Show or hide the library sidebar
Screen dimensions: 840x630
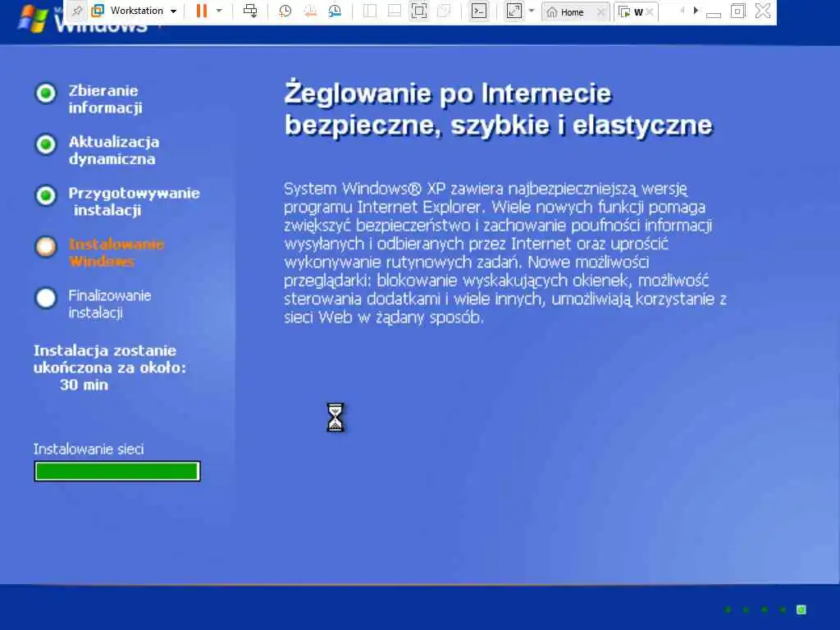click(x=370, y=11)
